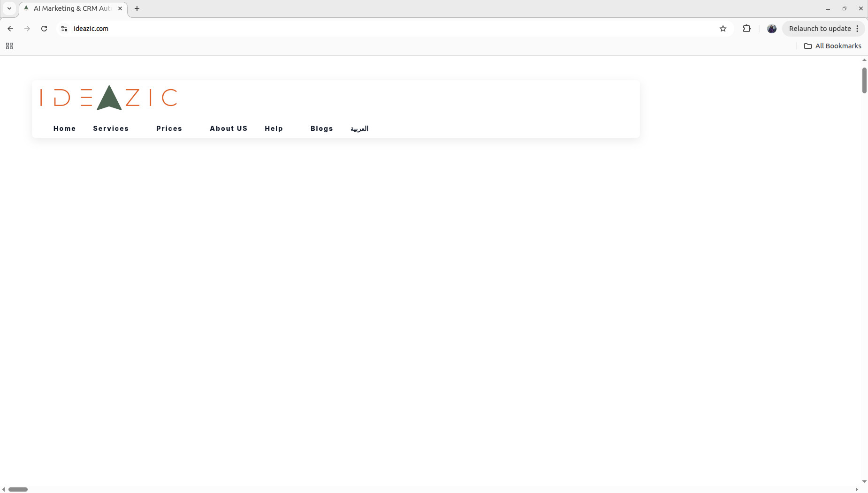The width and height of the screenshot is (868, 493).
Task: Open the Help menu item
Action: 274,129
